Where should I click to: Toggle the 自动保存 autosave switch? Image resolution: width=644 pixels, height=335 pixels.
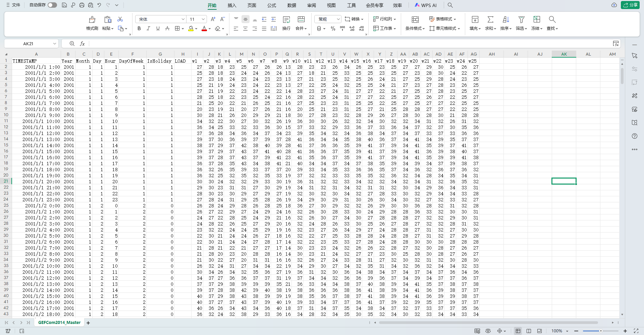click(52, 5)
